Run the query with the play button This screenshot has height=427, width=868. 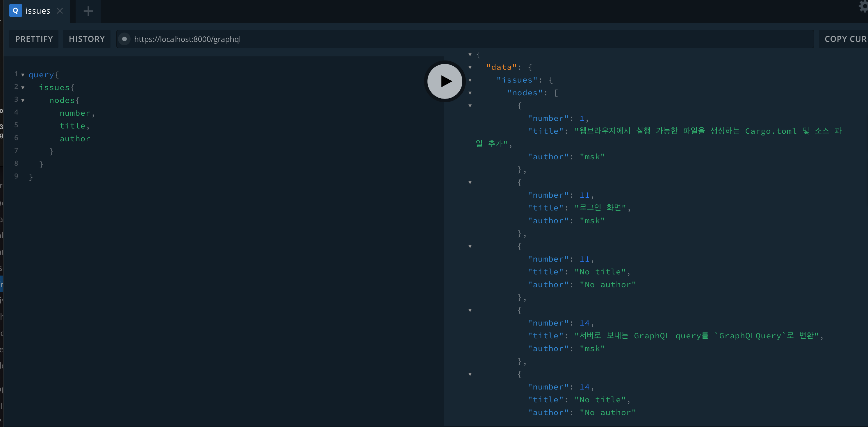click(444, 81)
